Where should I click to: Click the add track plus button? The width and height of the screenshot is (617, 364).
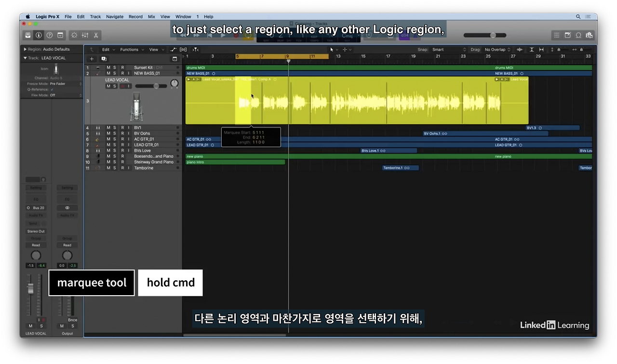click(x=92, y=59)
